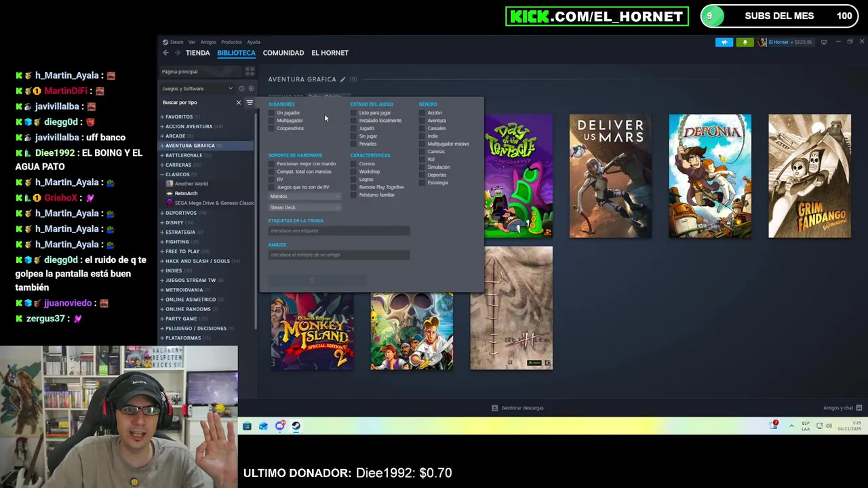Enable Funcionan mejor con mando filter
Screen dimensions: 868x488
tap(272, 164)
